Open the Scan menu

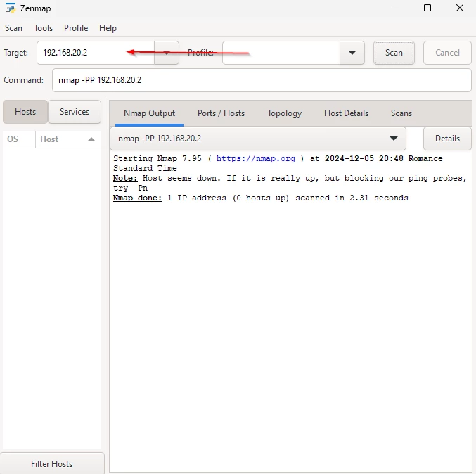13,28
